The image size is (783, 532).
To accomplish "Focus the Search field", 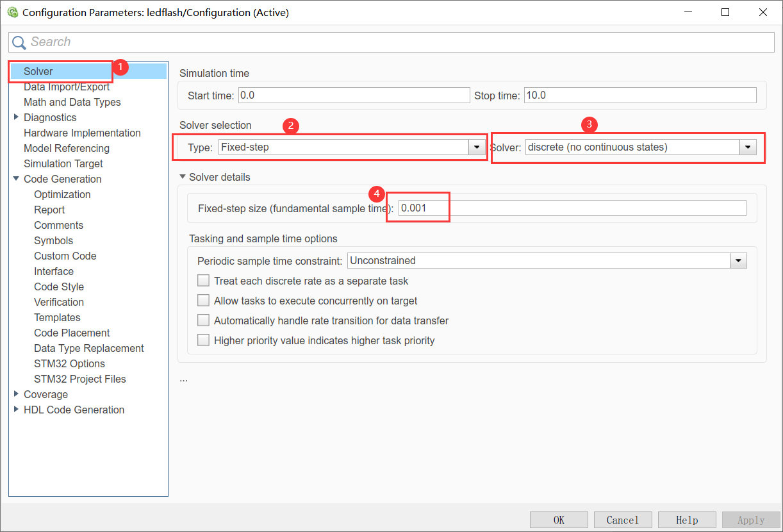I will 391,42.
